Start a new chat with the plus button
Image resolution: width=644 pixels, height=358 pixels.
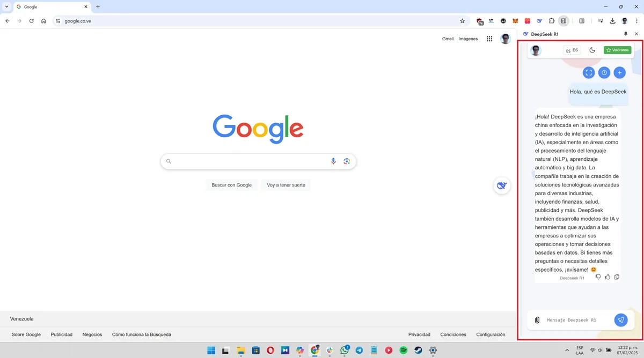pyautogui.click(x=619, y=72)
